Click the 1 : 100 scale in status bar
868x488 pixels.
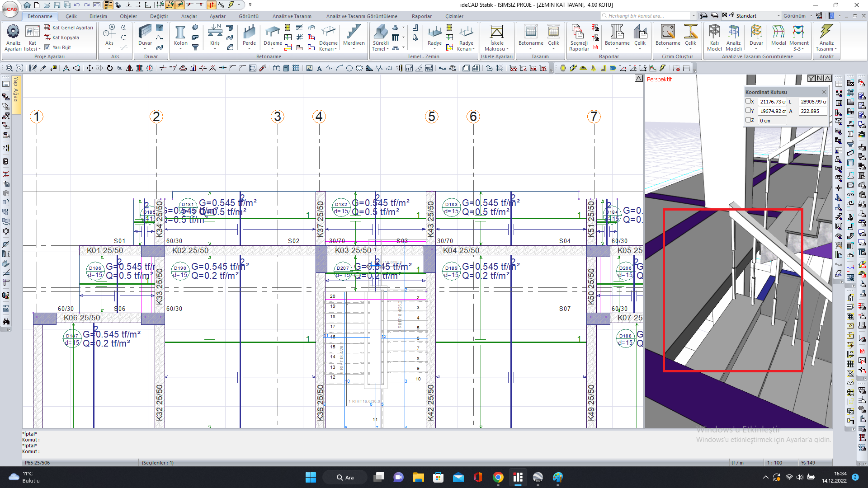click(774, 463)
